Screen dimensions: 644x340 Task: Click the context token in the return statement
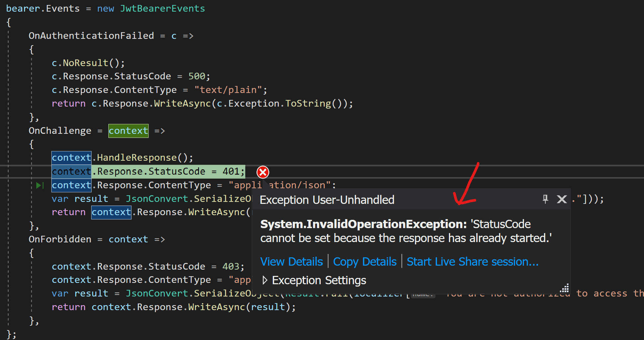(111, 212)
